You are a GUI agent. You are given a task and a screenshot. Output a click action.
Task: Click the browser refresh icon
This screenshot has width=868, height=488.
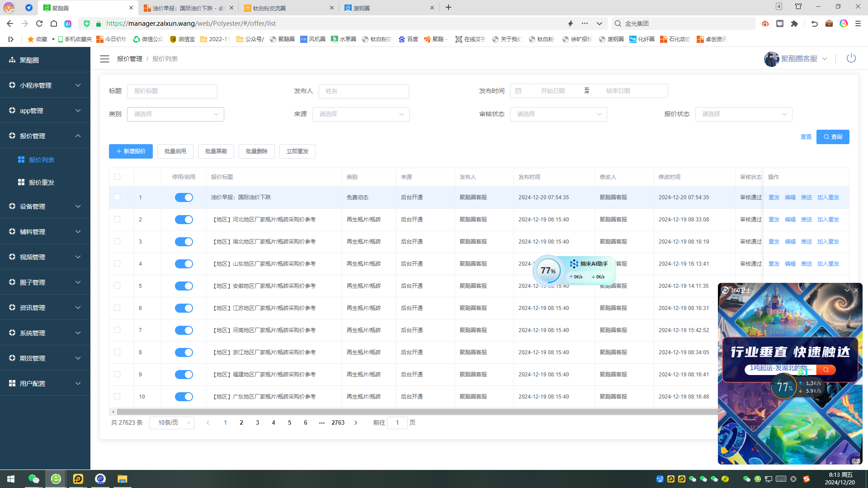point(39,23)
